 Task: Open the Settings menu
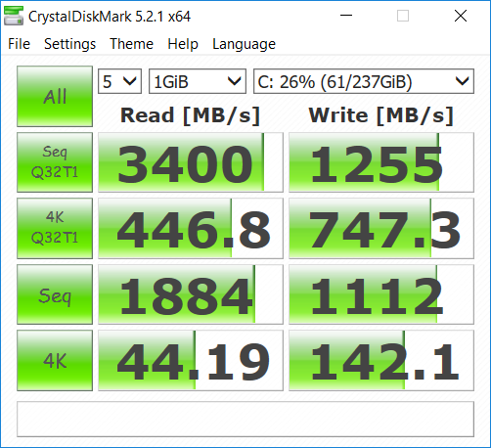69,44
